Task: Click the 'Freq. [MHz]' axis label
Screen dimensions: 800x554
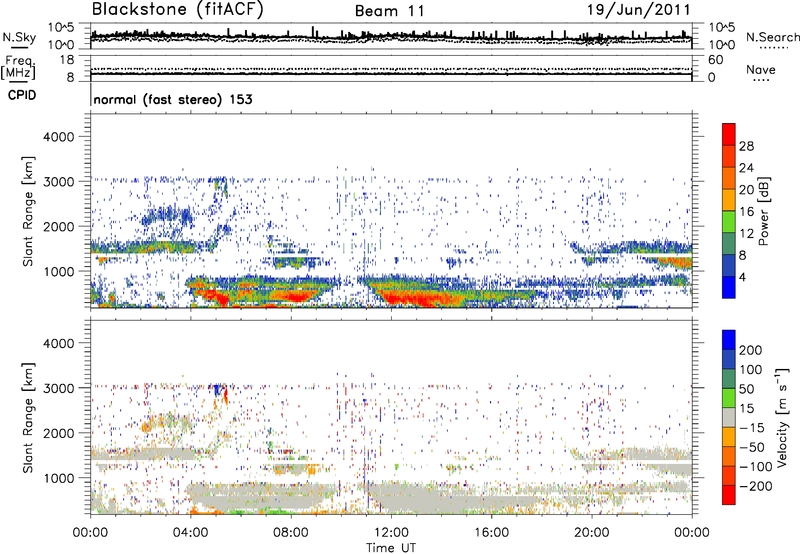Action: [x=19, y=68]
